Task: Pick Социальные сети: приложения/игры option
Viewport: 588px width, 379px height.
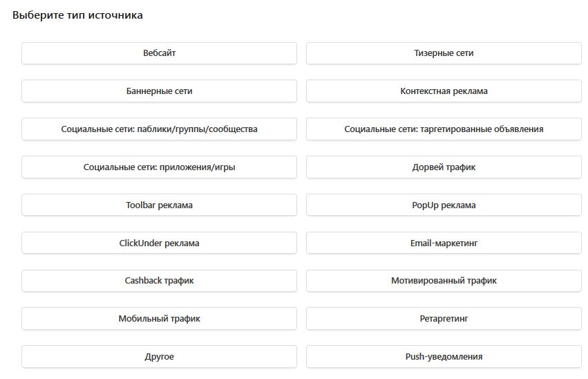Action: coord(159,167)
